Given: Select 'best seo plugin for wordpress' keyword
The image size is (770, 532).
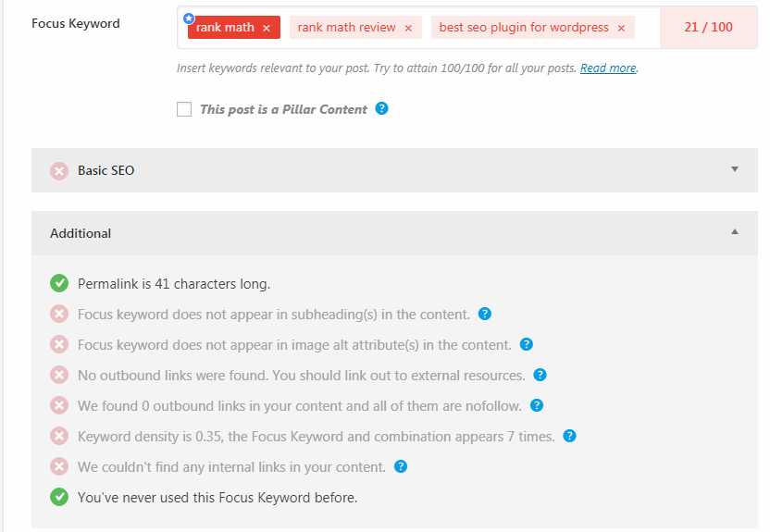Looking at the screenshot, I should (x=524, y=28).
